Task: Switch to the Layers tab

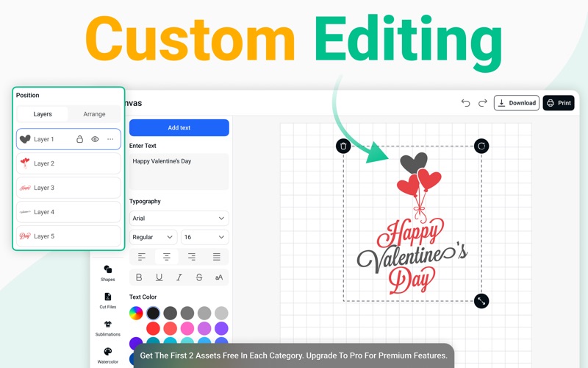Action: tap(43, 114)
